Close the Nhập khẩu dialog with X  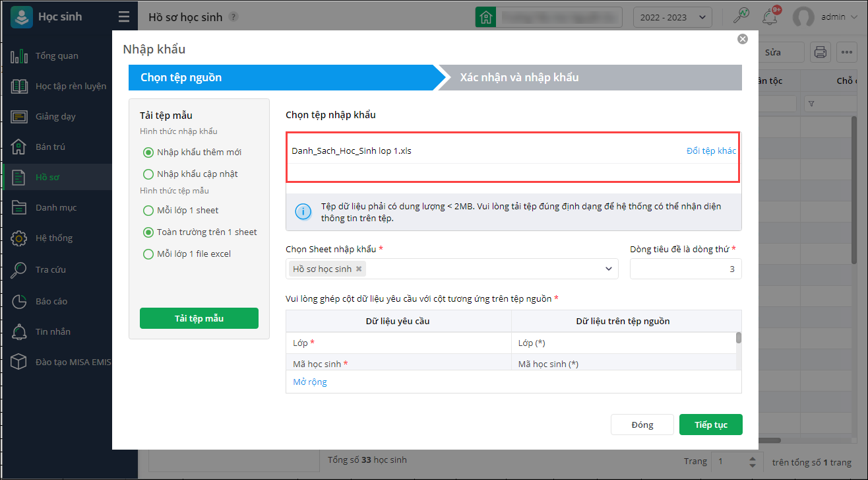tap(743, 39)
